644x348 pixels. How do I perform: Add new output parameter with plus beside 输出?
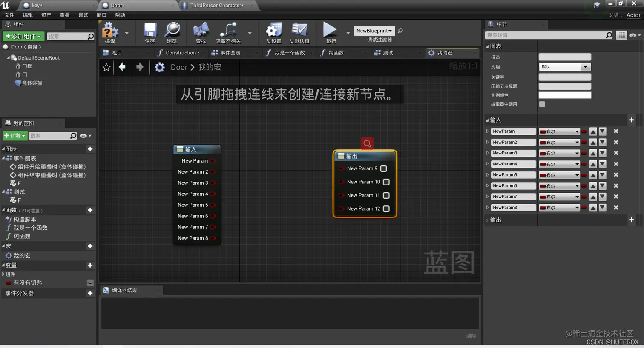click(631, 220)
